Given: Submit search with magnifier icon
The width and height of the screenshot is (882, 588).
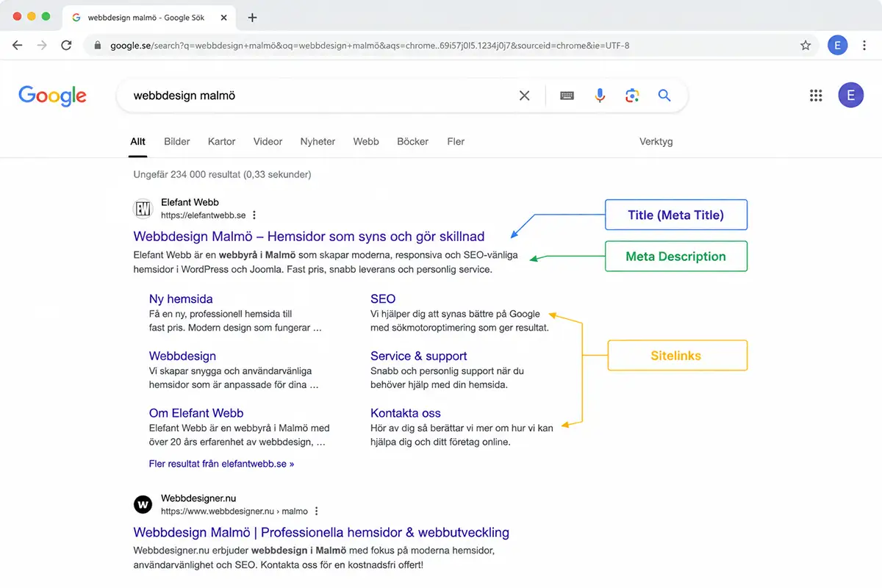Looking at the screenshot, I should pyautogui.click(x=664, y=96).
